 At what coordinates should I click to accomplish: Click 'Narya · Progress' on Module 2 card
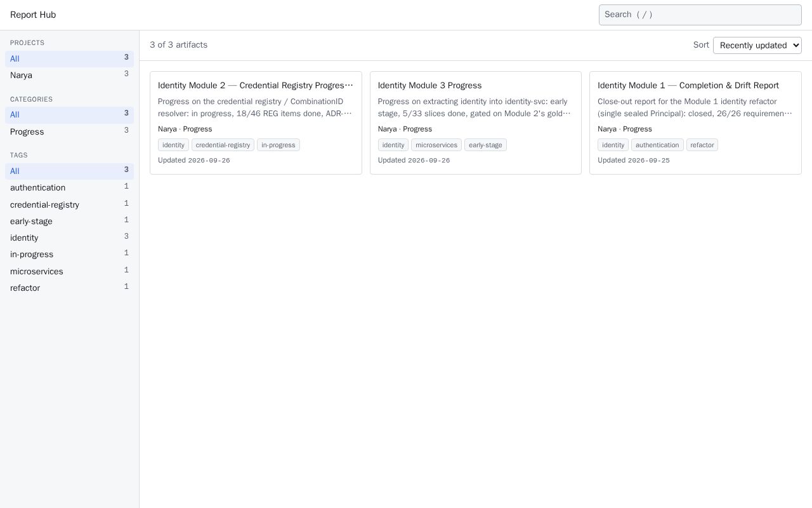click(x=185, y=129)
